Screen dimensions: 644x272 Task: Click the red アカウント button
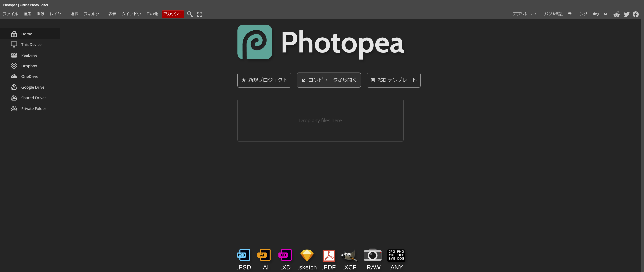(173, 14)
